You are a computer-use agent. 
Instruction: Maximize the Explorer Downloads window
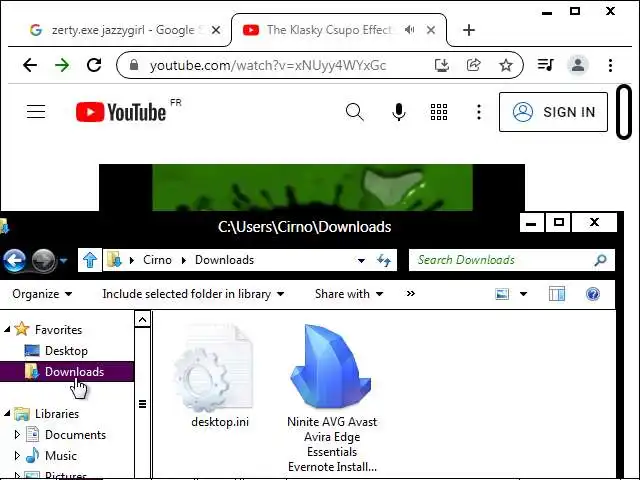(558, 223)
